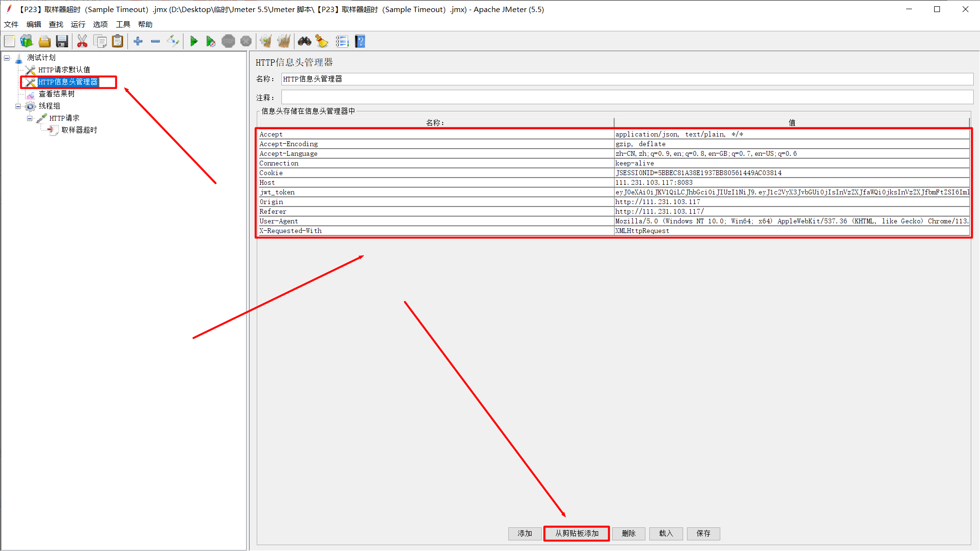Screen dimensions: 980x551
Task: Click the Toggle enable/disable toolbar icon
Action: coord(173,41)
